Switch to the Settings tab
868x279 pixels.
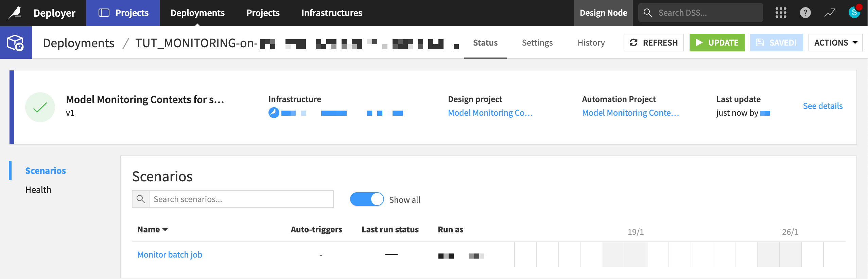point(537,43)
